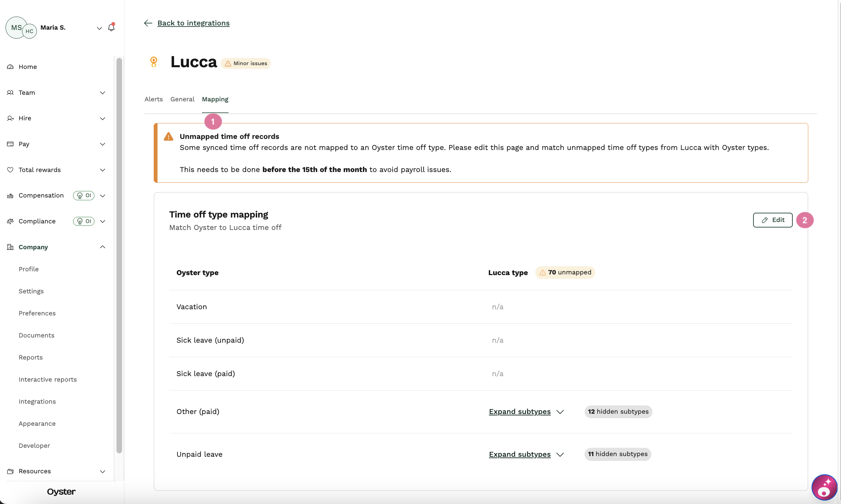This screenshot has width=841, height=504.
Task: Expand the Compliance menu chevron
Action: [102, 221]
